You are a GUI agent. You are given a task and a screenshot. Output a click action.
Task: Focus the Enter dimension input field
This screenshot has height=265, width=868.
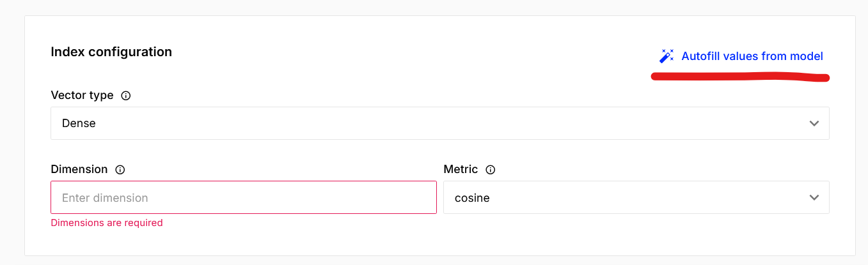(x=244, y=197)
